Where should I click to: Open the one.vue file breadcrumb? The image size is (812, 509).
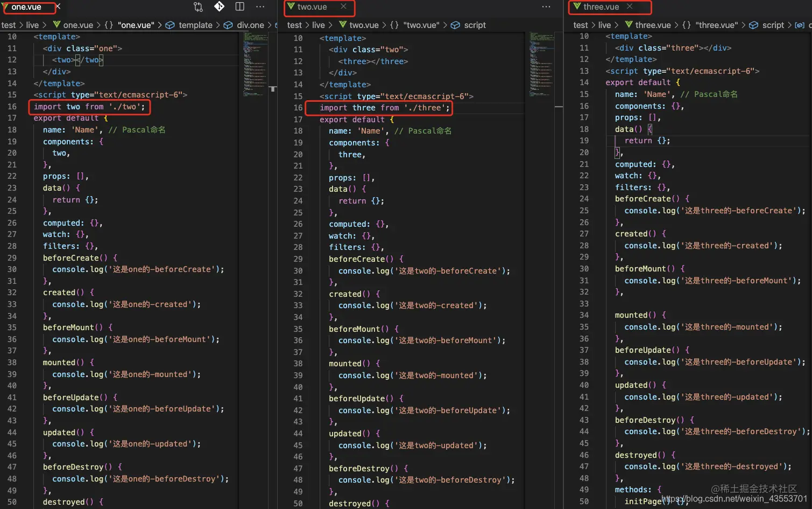coord(78,25)
